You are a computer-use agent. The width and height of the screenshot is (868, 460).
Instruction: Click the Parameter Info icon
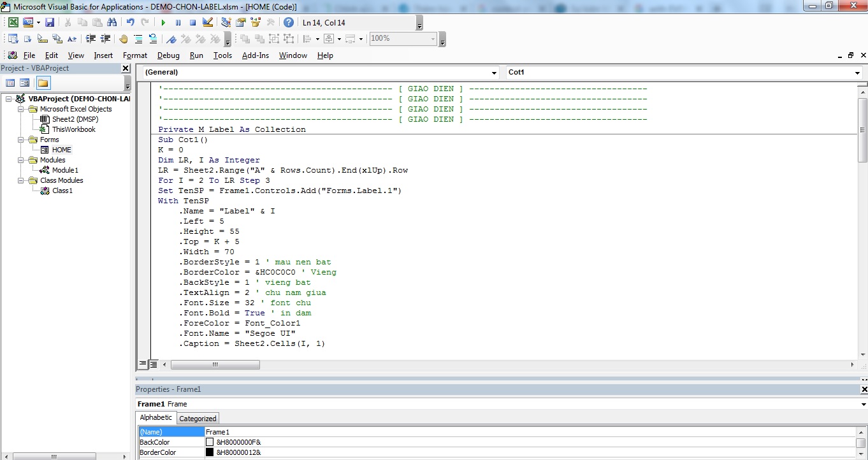tap(57, 39)
